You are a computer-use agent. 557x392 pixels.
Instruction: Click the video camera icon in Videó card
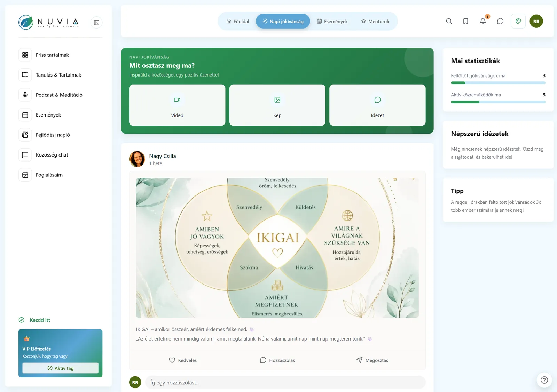177,100
